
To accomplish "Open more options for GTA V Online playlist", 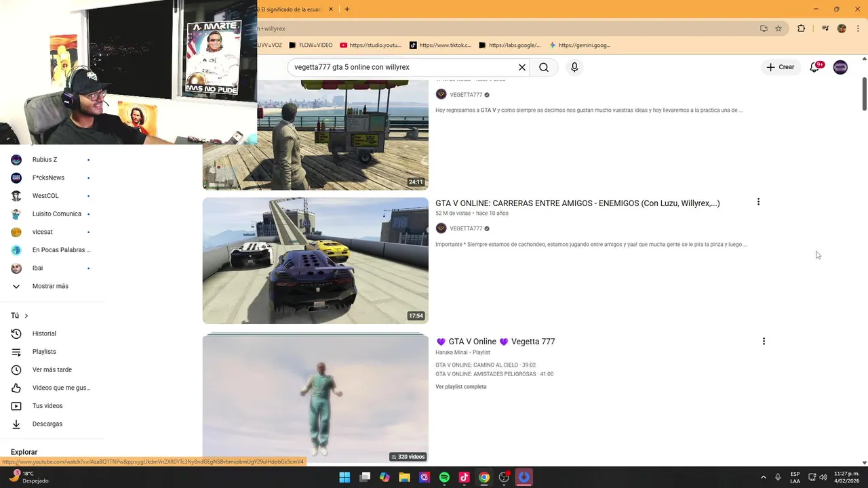I will click(x=764, y=342).
